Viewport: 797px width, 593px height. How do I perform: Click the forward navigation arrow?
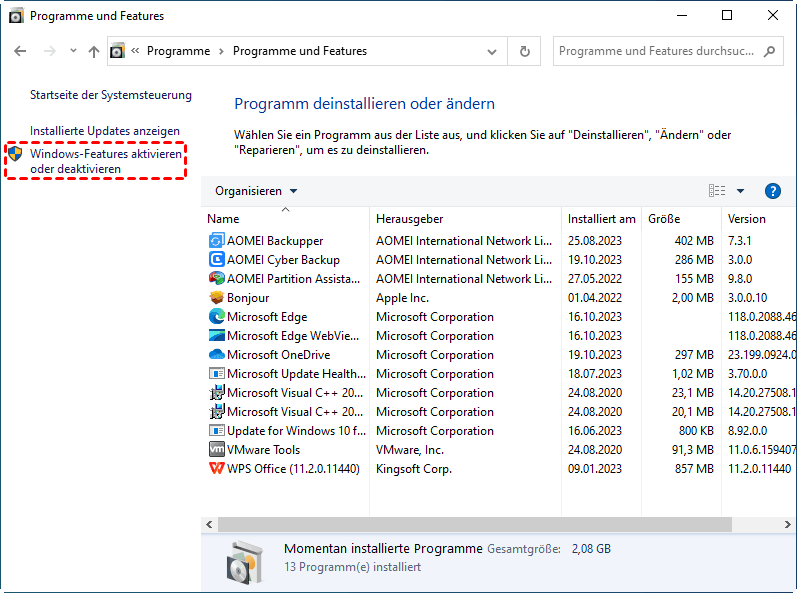tap(49, 51)
